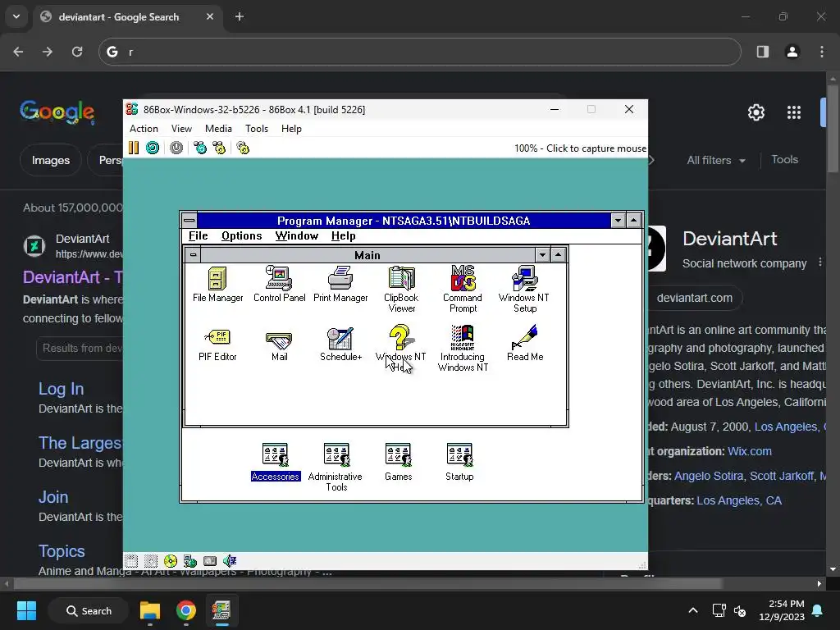This screenshot has width=840, height=630.
Task: Click the floppy drive status bar icon
Action: click(x=131, y=561)
